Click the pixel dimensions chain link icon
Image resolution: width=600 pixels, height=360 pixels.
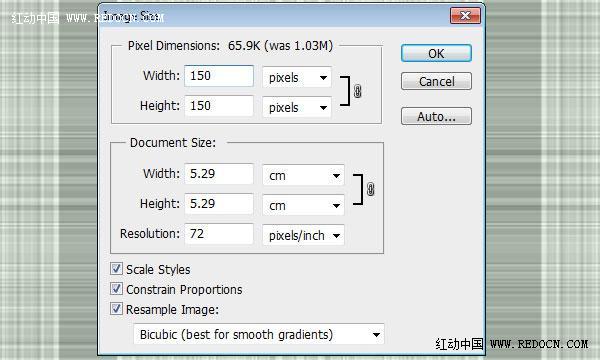(x=357, y=91)
